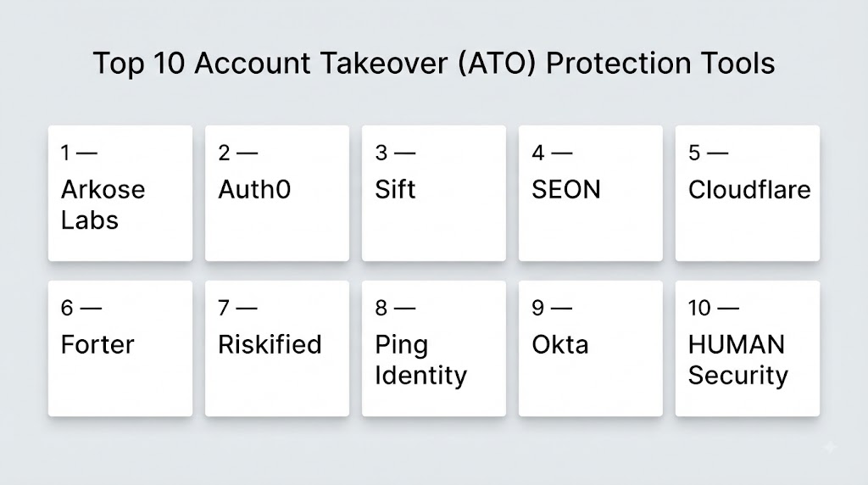Image resolution: width=868 pixels, height=485 pixels.
Task: Click the sparkle icon in bottom corner
Action: [x=831, y=448]
